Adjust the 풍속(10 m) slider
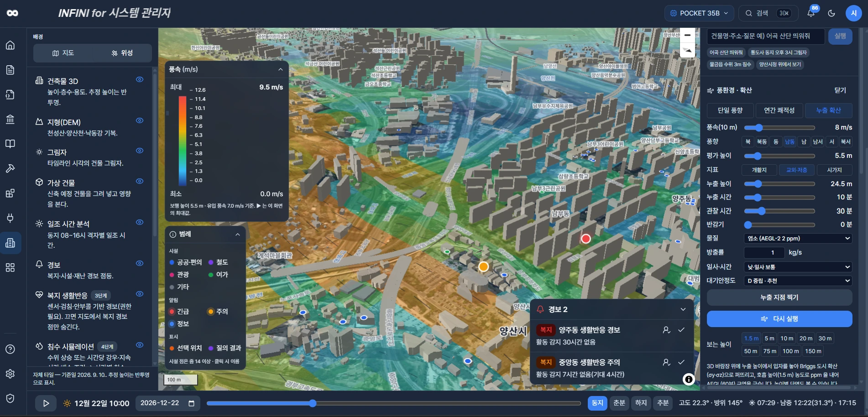Screen dimensions: 868x417 click(779, 128)
